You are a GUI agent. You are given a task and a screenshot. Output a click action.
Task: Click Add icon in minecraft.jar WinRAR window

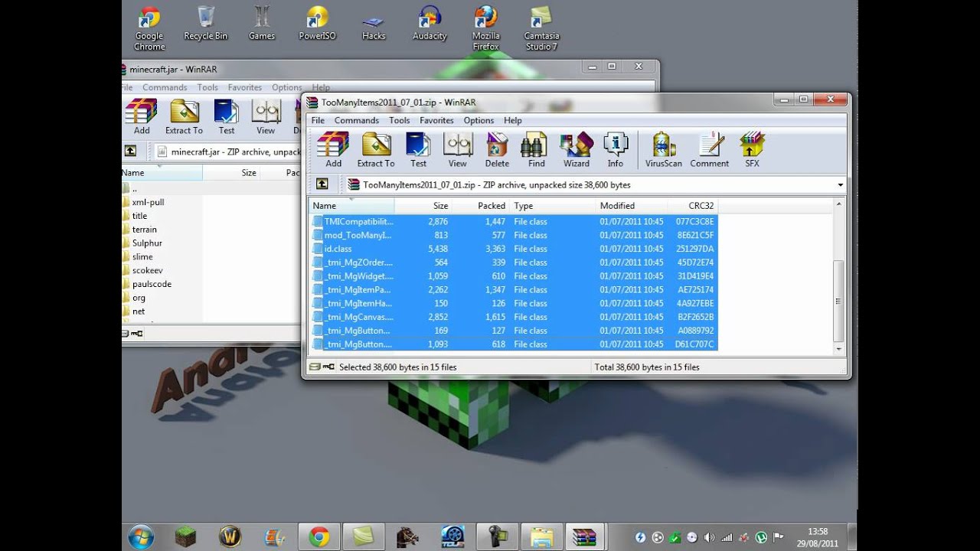[142, 116]
